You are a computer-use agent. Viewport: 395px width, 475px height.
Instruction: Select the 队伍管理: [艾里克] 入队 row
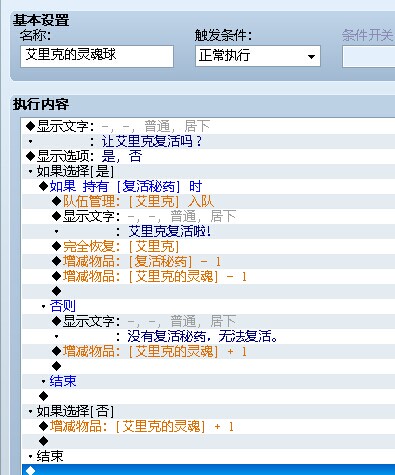[x=208, y=201]
